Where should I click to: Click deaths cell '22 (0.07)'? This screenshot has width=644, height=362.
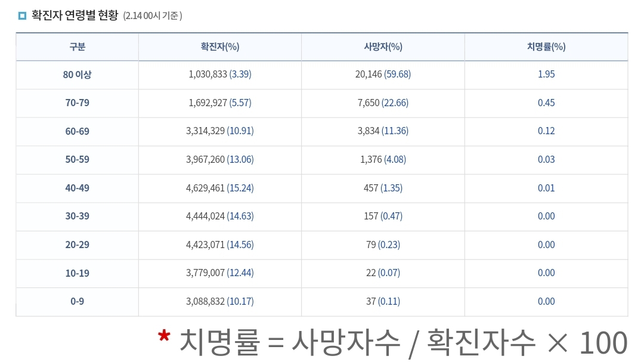click(x=383, y=273)
